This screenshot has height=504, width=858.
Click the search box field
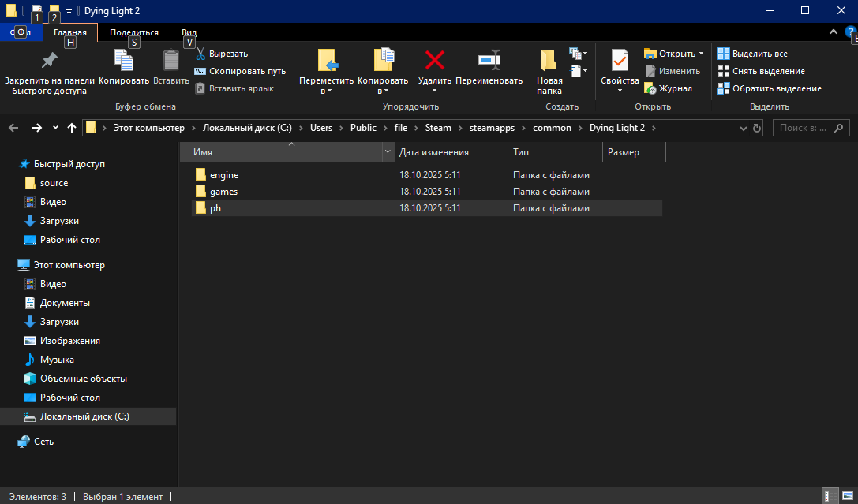[803, 128]
